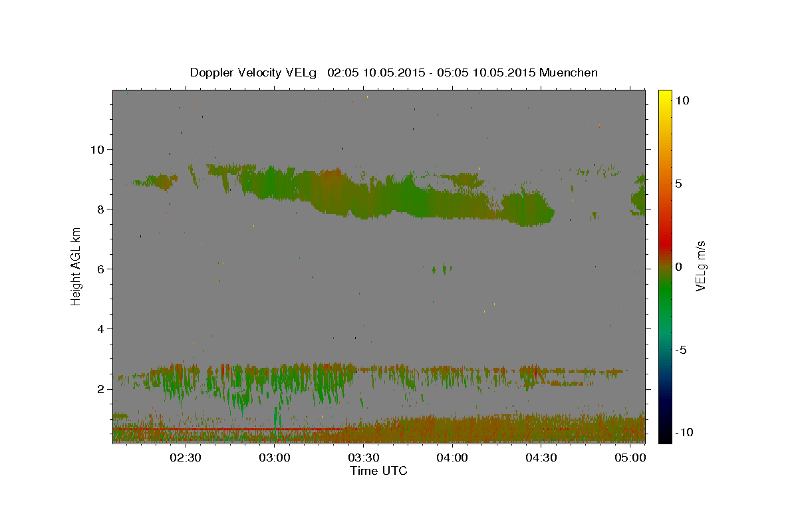The image size is (798, 532).
Task: Click the red horizontal line near the surface
Action: (x=229, y=430)
